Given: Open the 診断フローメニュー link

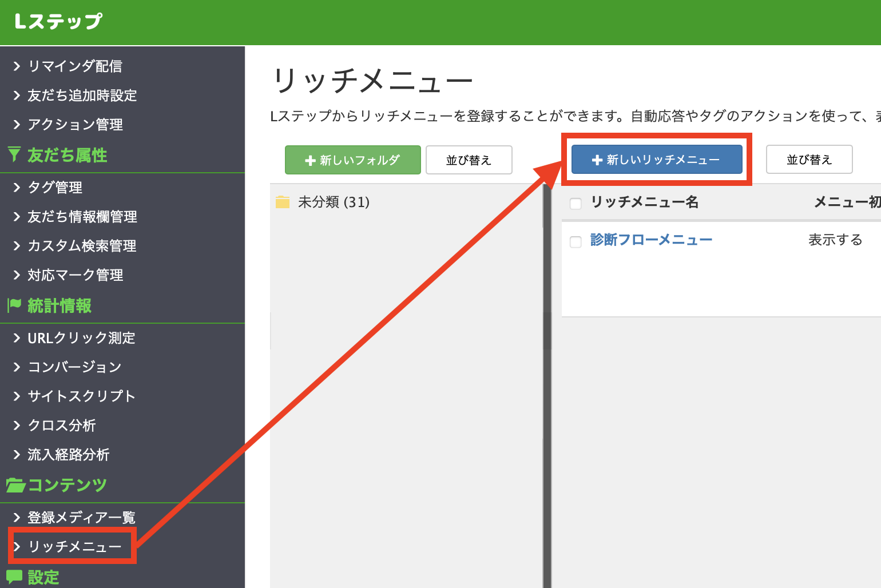Looking at the screenshot, I should [652, 240].
